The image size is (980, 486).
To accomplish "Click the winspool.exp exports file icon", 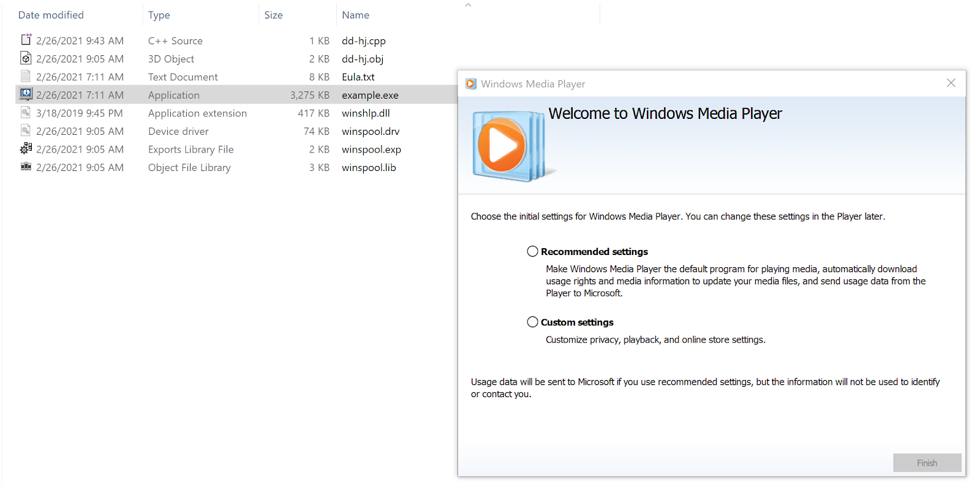I will (x=26, y=148).
